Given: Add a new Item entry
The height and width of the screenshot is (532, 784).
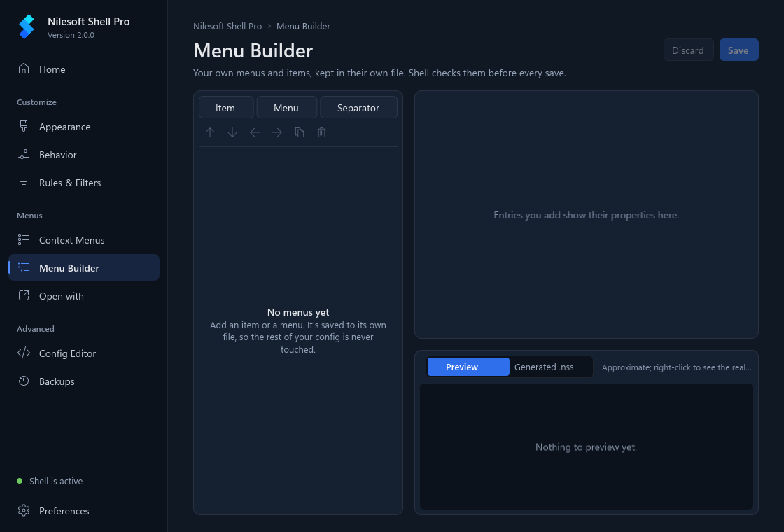Looking at the screenshot, I should coord(226,108).
